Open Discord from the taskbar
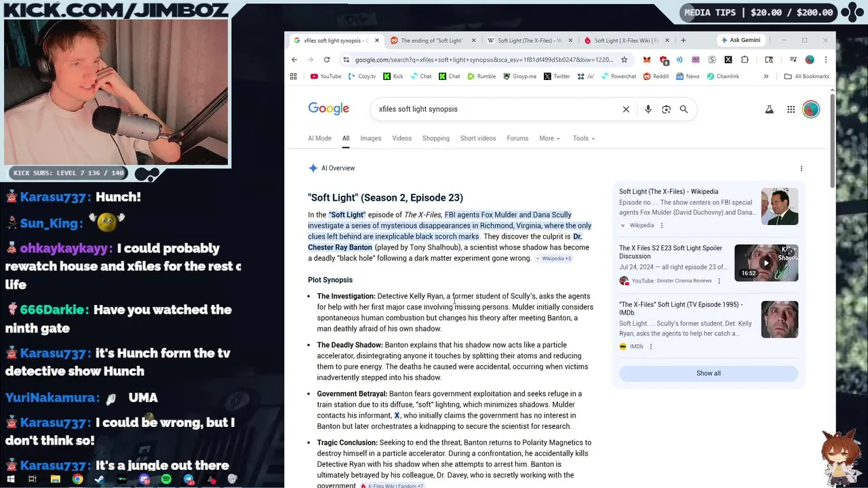 point(144,479)
